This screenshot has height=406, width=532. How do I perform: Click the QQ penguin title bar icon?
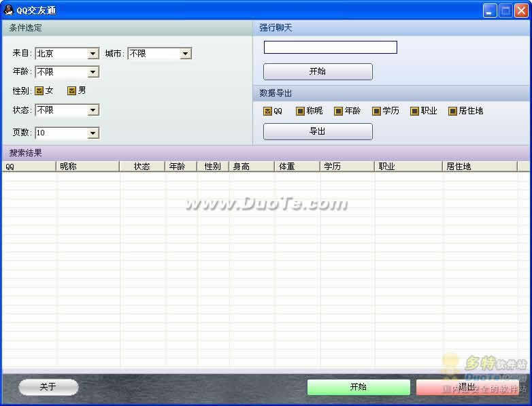pos(9,10)
